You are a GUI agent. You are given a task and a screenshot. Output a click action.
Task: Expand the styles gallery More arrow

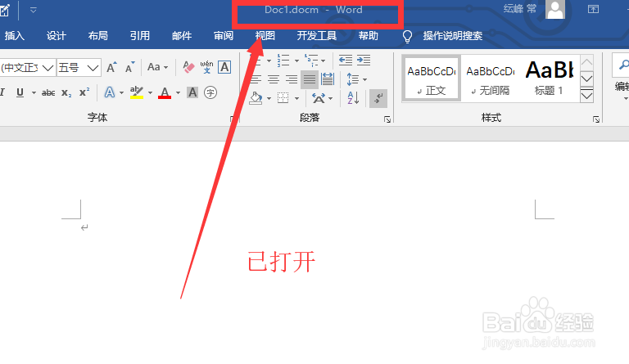(x=586, y=96)
